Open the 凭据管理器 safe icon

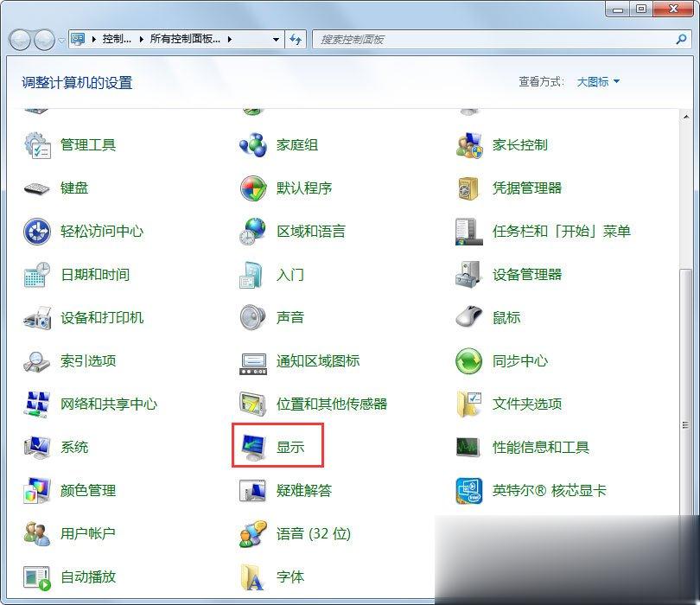pyautogui.click(x=468, y=188)
